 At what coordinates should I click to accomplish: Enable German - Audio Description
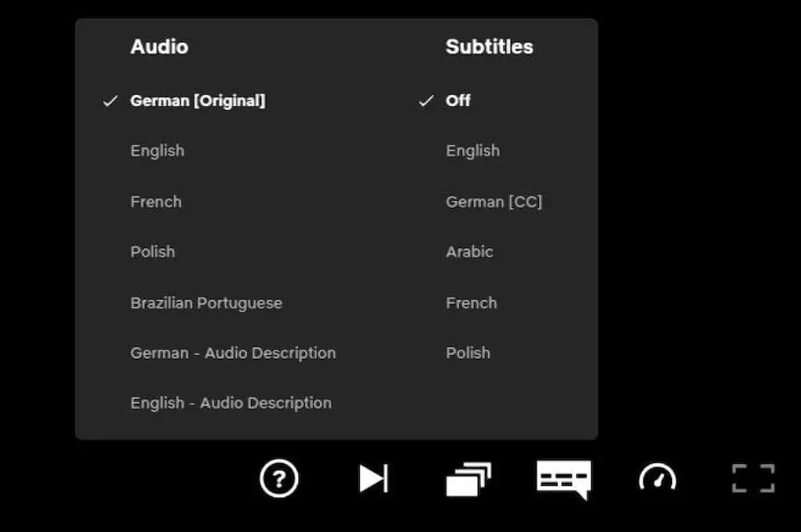tap(233, 353)
